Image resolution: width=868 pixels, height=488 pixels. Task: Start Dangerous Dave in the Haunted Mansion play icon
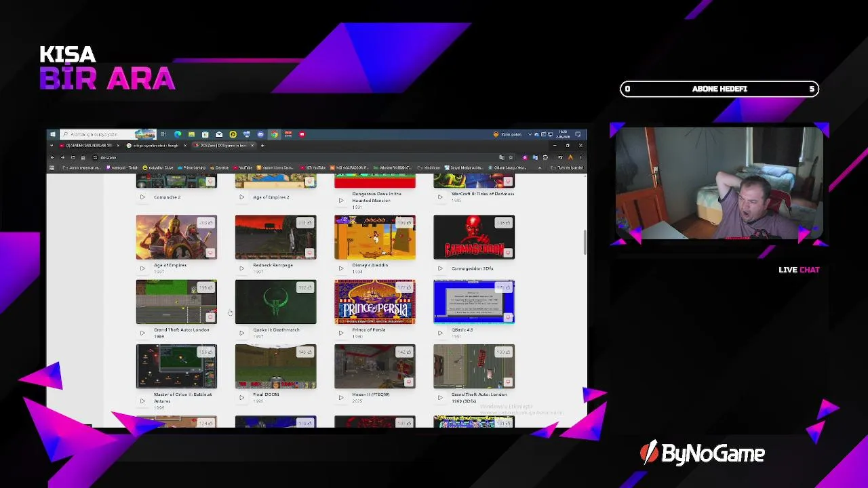[340, 200]
